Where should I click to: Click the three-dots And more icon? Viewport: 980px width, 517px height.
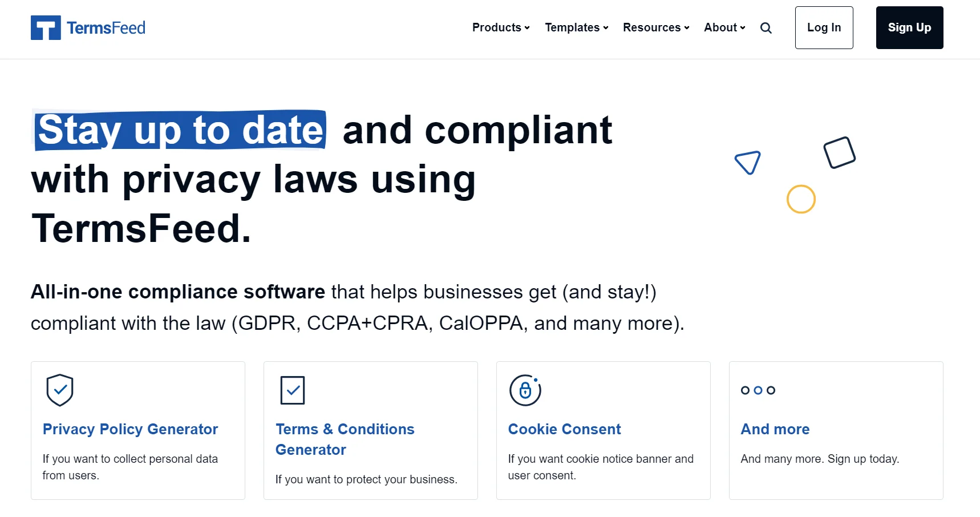[x=758, y=390]
